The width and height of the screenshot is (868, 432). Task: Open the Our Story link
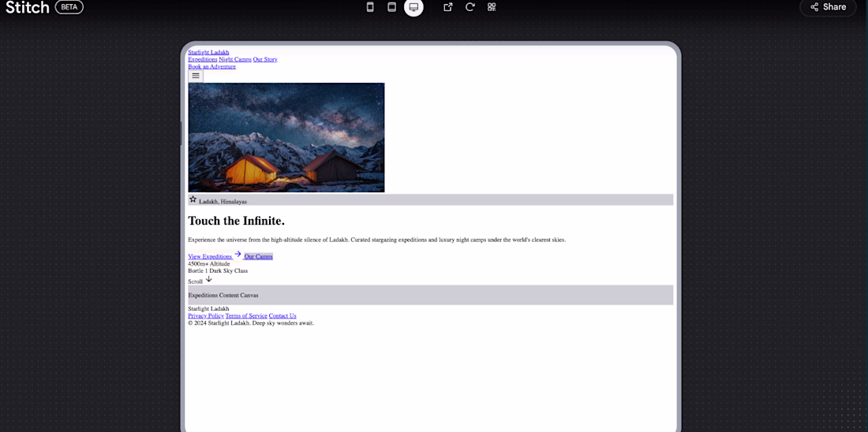pos(265,59)
